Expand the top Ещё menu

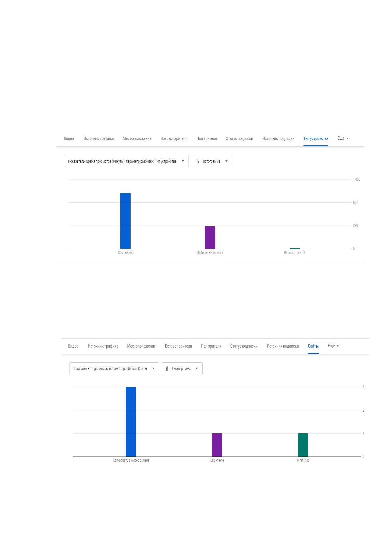click(x=343, y=138)
